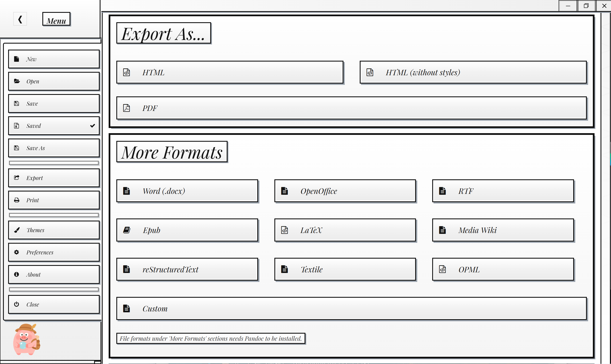611x364 pixels.
Task: Click the Themes paintbrush icon
Action: click(17, 230)
